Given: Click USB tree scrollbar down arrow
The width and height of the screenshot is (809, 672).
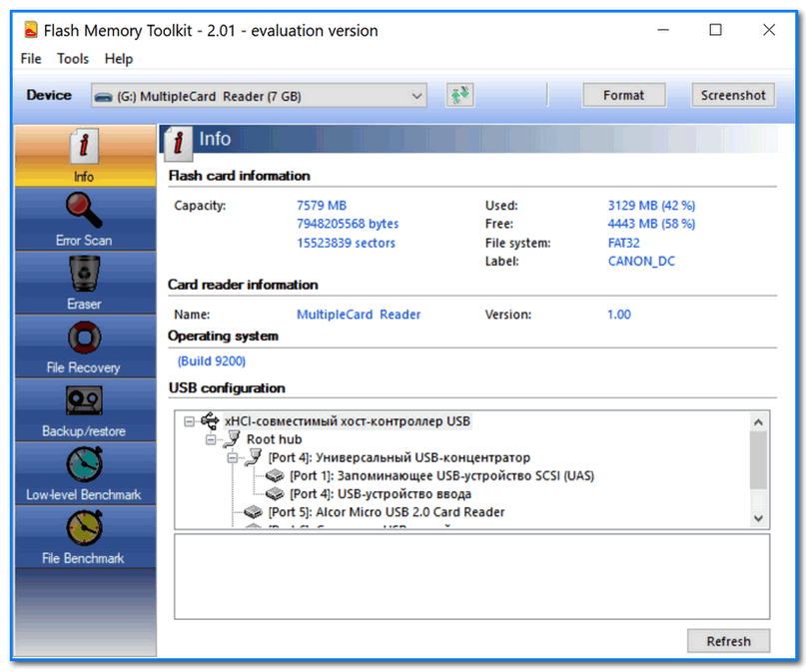Looking at the screenshot, I should [758, 518].
